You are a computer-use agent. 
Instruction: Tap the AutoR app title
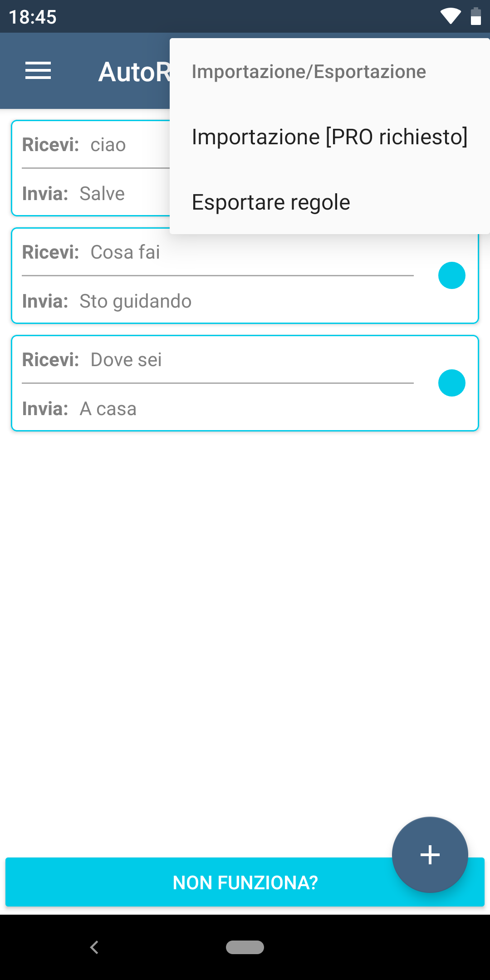134,72
